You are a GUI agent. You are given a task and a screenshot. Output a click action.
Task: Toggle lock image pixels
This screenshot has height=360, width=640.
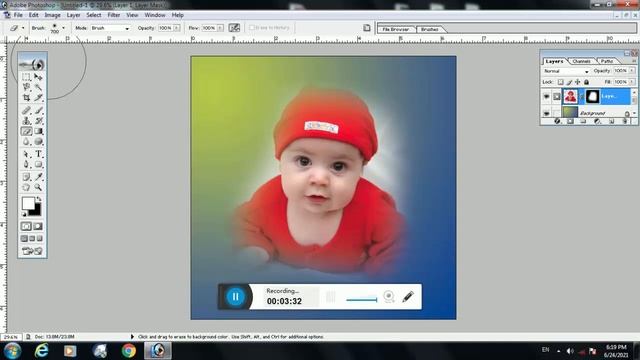click(569, 82)
